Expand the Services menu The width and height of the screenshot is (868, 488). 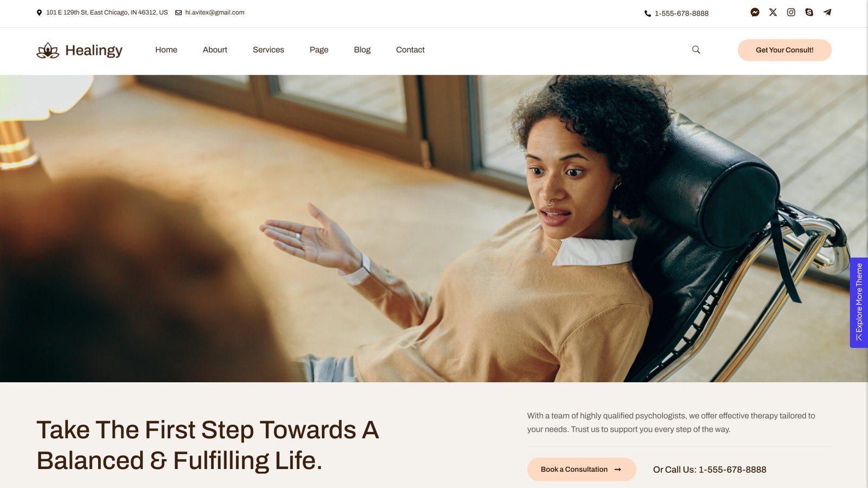point(269,49)
